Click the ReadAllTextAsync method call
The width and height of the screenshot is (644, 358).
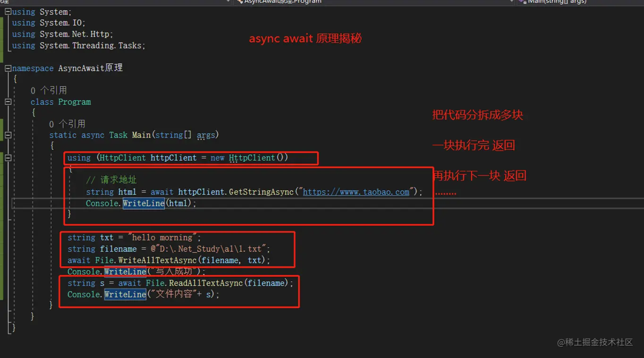(206, 283)
